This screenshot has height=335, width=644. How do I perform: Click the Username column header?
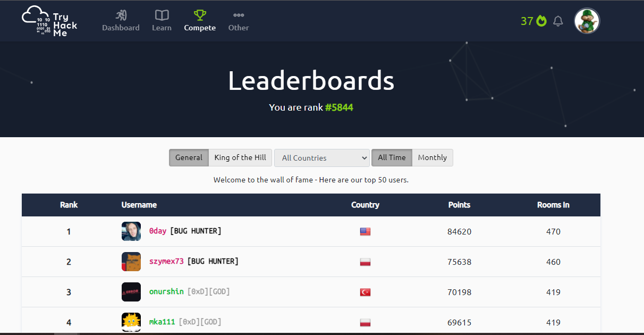tap(139, 205)
